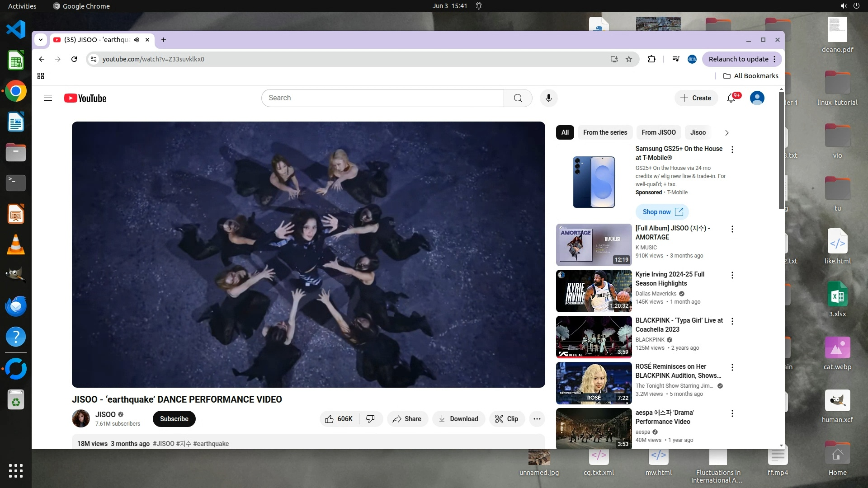
Task: Open Chrome media control icon in toolbar
Action: click(676, 59)
